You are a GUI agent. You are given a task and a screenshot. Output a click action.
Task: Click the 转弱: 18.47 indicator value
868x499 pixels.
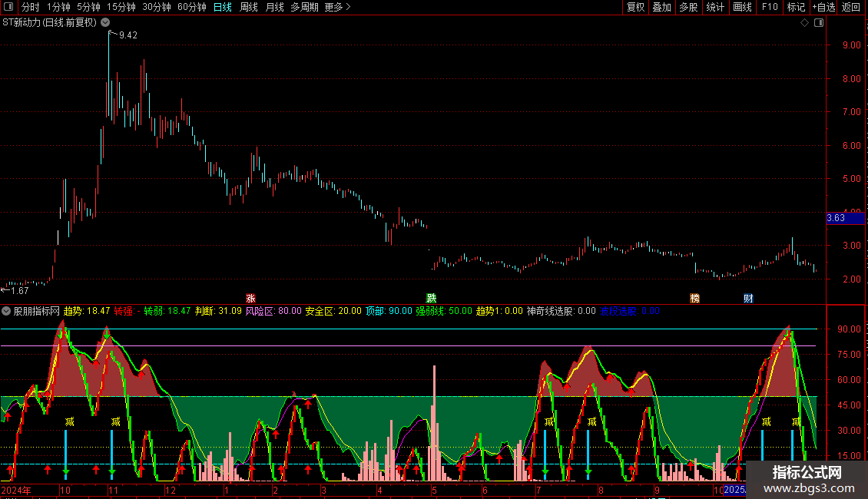pos(167,311)
